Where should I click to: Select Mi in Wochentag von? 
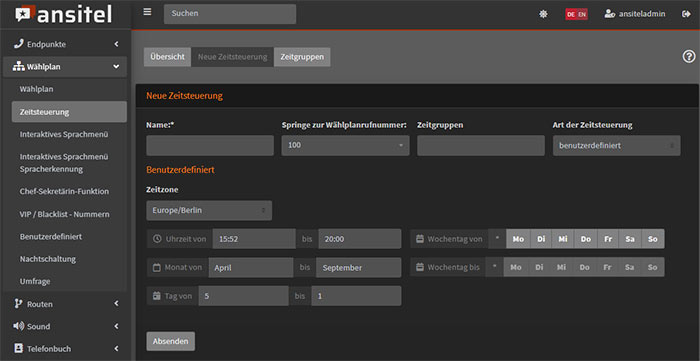pos(563,239)
